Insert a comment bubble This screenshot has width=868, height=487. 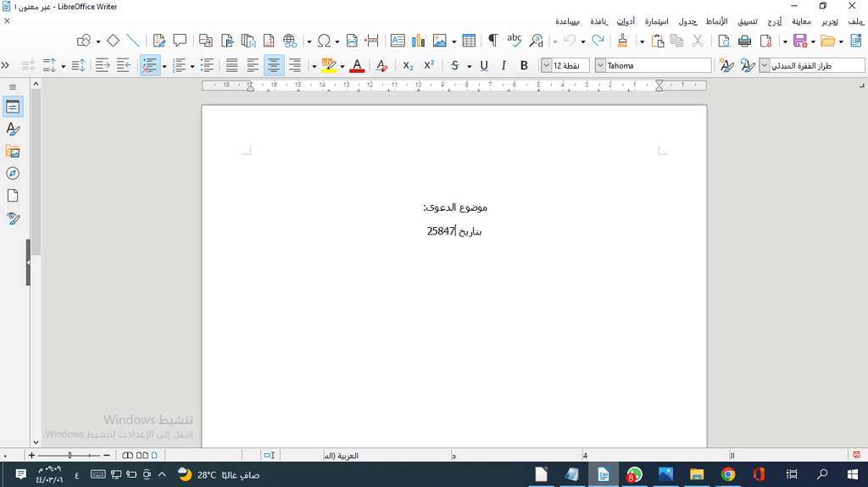click(180, 41)
